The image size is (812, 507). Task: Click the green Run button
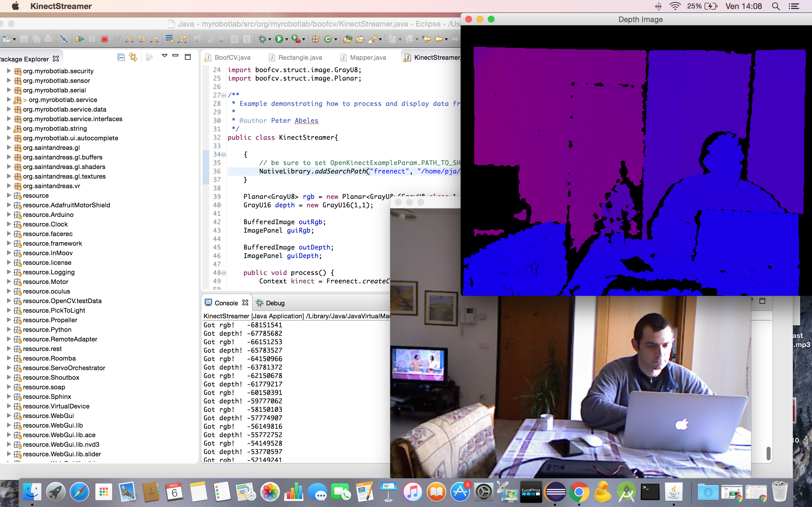pos(279,39)
